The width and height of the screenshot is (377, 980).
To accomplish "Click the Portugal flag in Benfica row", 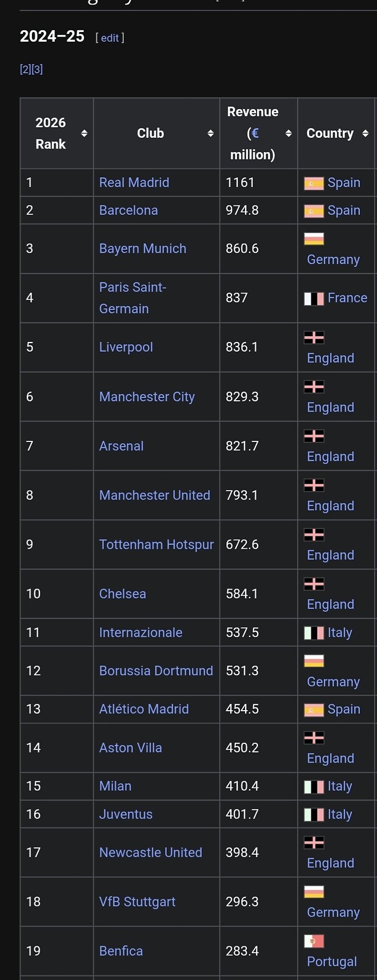I will click(314, 941).
